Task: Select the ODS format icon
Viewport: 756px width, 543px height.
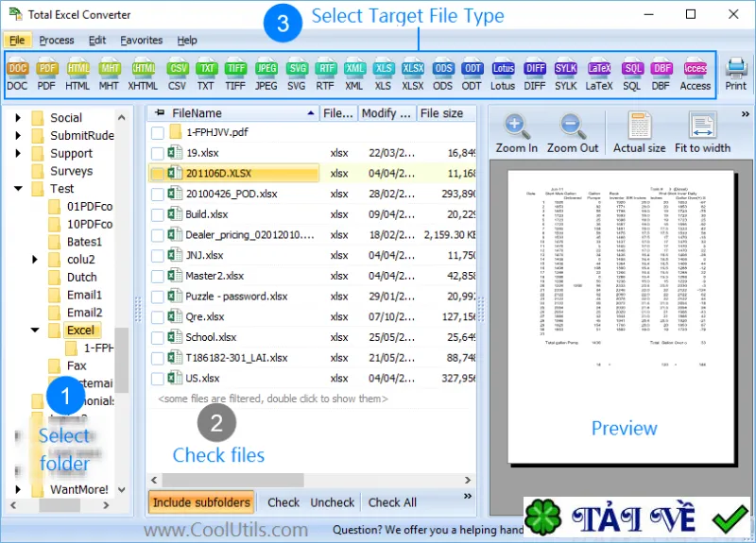Action: [442, 76]
